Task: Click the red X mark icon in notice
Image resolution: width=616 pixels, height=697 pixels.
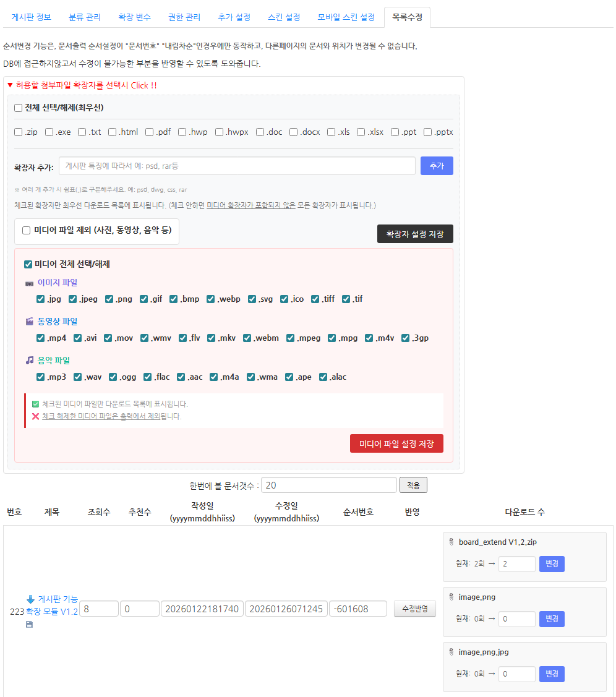Action: click(x=35, y=416)
